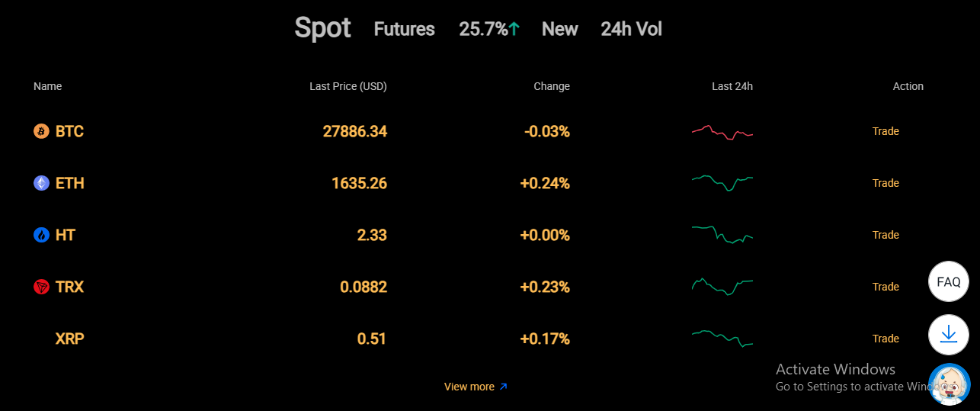Open the download icon button
980x411 pixels.
pyautogui.click(x=949, y=334)
